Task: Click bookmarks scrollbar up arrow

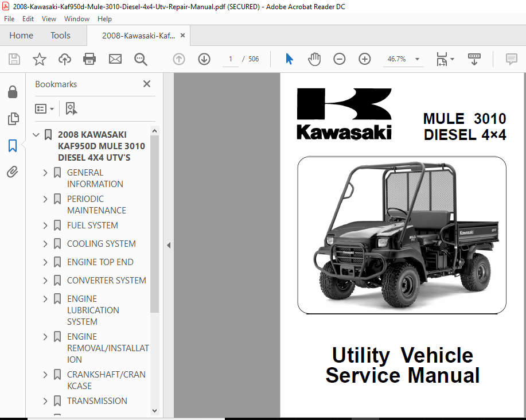Action: [x=154, y=131]
